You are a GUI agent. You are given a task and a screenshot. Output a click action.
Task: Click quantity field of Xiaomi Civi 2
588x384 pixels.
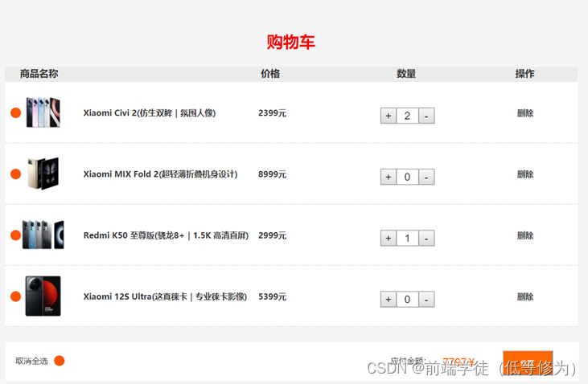pyautogui.click(x=407, y=116)
